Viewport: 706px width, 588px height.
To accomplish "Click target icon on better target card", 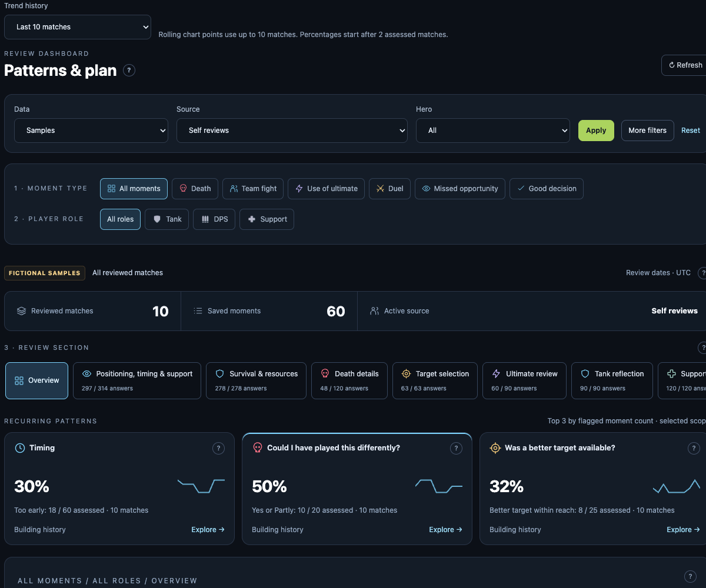I will point(495,448).
